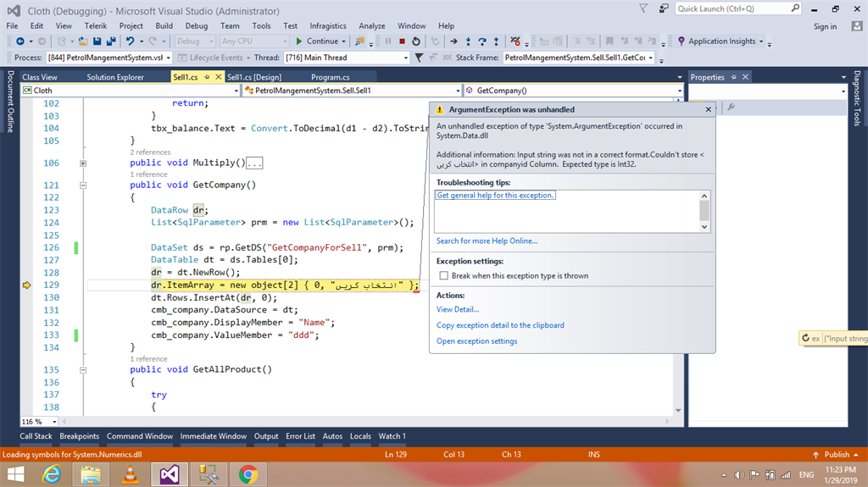Open the Call Stack tab
This screenshot has height=487, width=868.
36,436
